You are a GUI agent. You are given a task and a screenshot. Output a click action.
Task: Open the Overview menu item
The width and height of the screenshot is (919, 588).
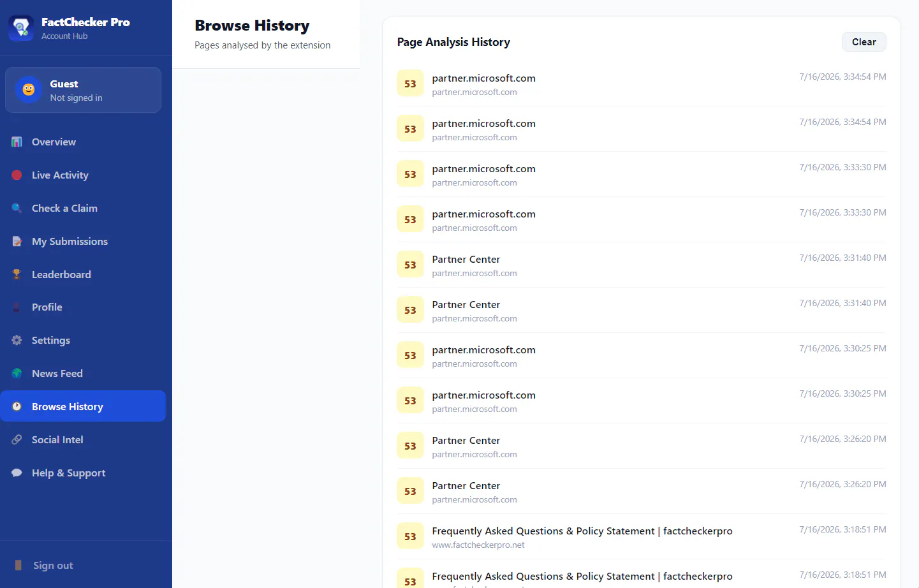[83, 142]
